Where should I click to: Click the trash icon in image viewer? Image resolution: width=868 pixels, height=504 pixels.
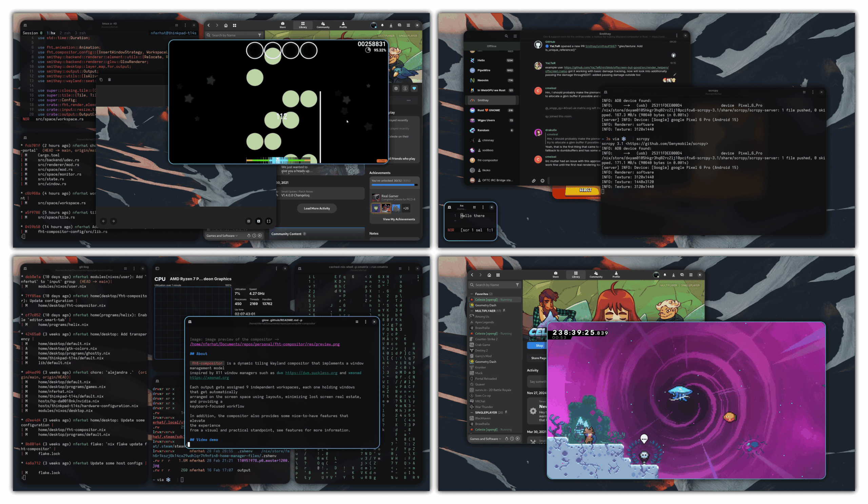(x=110, y=80)
